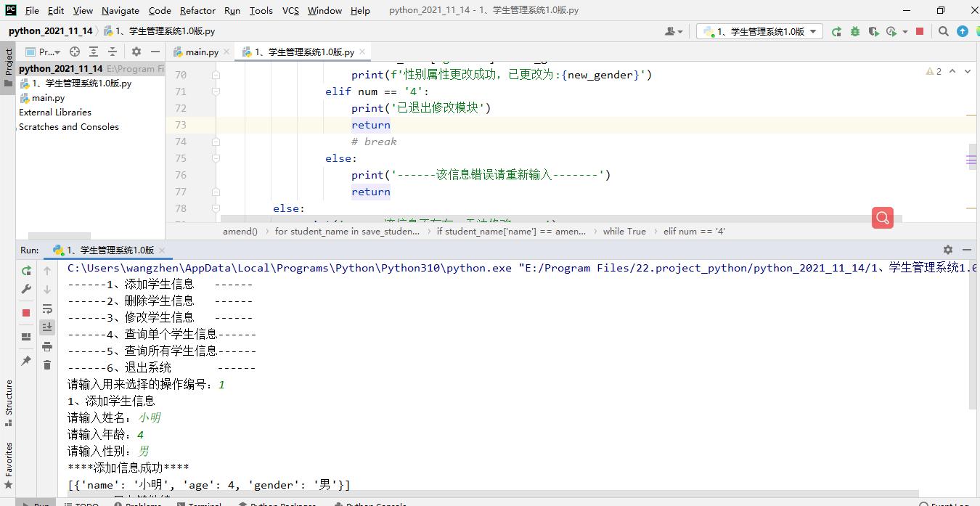This screenshot has height=506, width=980.
Task: Click amend() in the breadcrumb bar
Action: click(x=240, y=231)
